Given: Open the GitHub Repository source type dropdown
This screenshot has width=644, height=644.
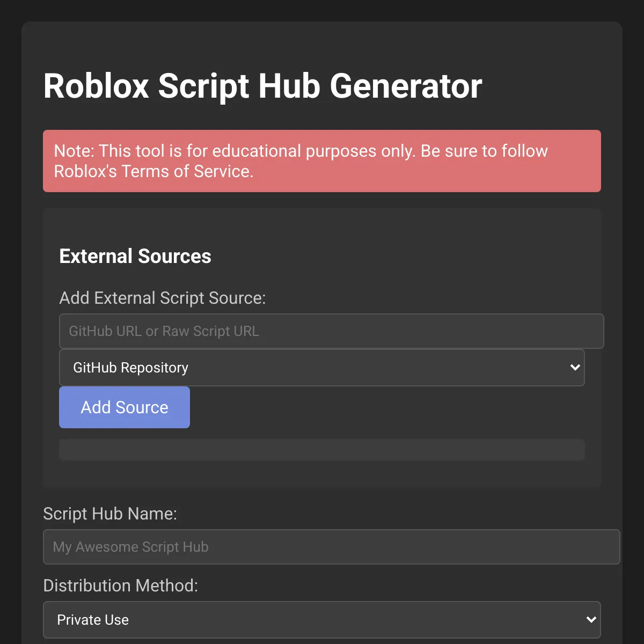Looking at the screenshot, I should pyautogui.click(x=321, y=368).
